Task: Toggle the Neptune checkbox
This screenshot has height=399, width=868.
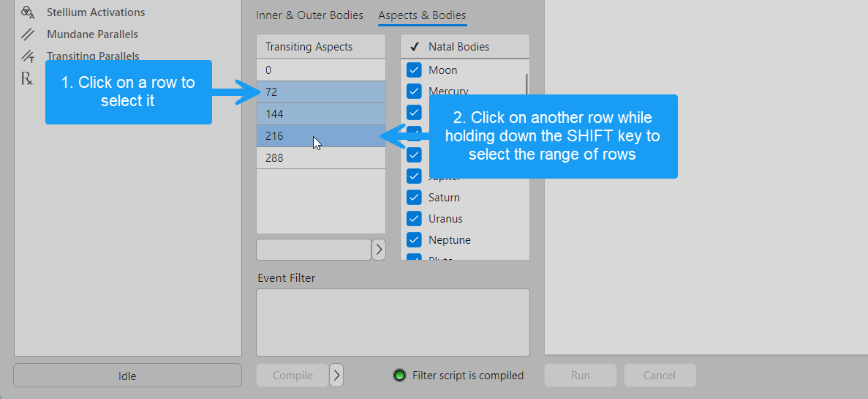Action: coord(414,240)
